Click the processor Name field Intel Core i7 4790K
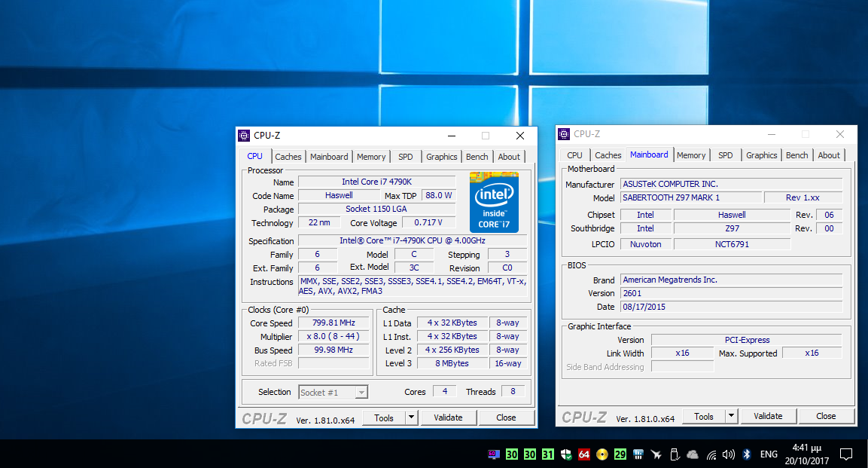The width and height of the screenshot is (868, 468). click(376, 182)
